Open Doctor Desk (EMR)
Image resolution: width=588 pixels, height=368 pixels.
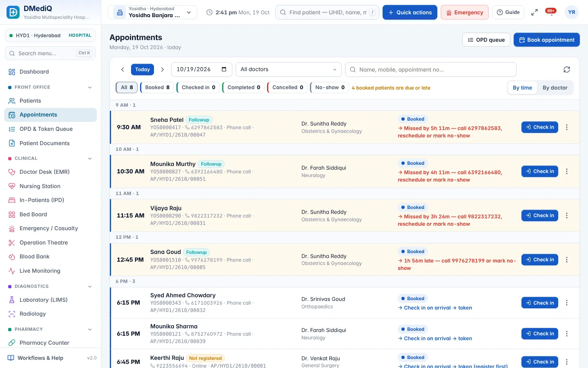(x=50, y=172)
